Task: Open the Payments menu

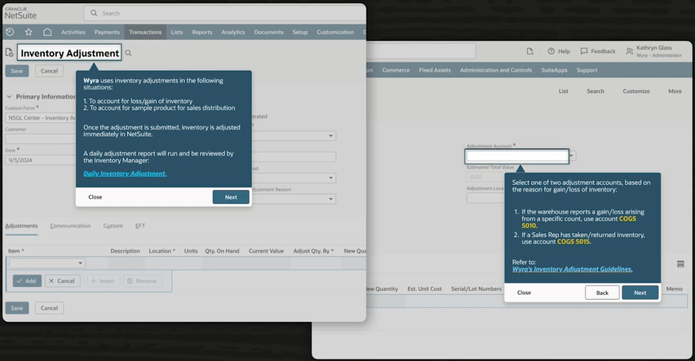Action: click(107, 32)
